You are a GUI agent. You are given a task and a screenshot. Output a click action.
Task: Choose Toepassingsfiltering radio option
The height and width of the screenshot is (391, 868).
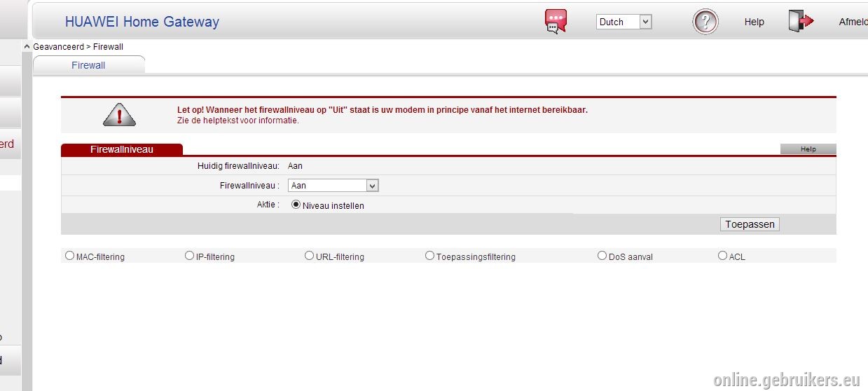click(429, 256)
